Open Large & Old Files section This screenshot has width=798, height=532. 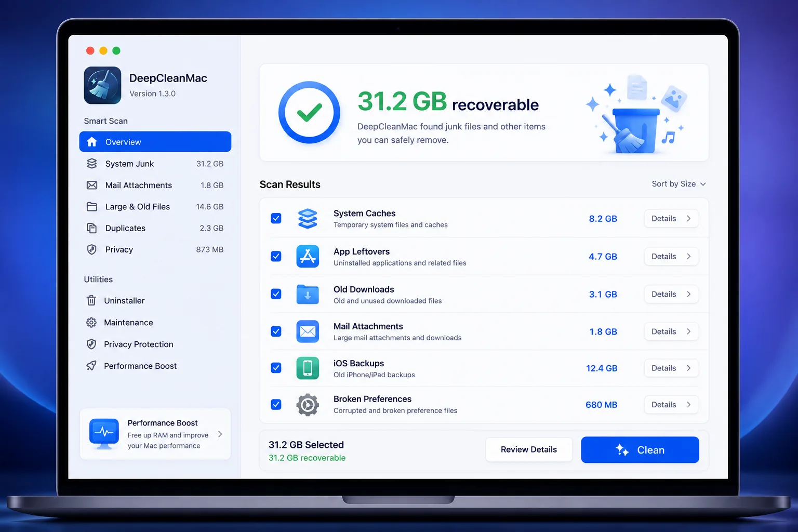pos(155,207)
